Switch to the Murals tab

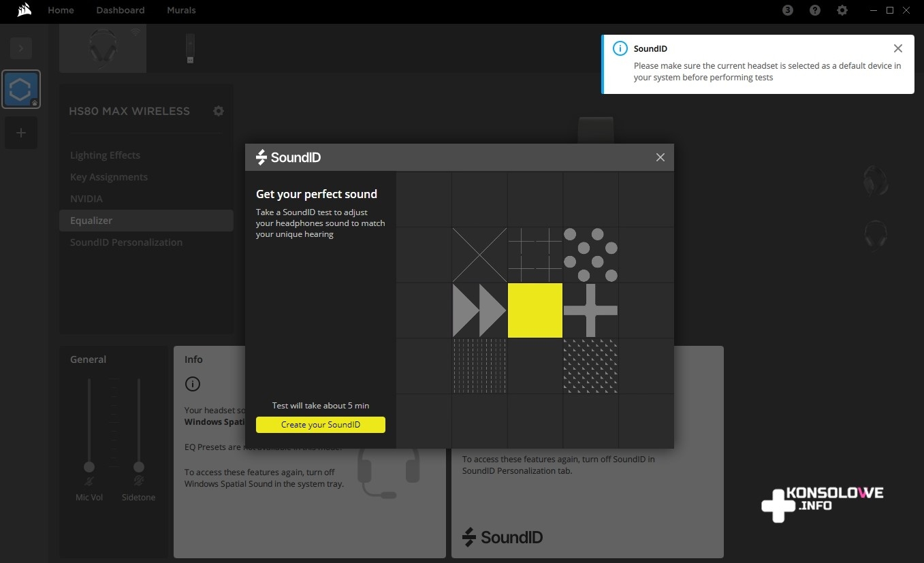pyautogui.click(x=181, y=10)
